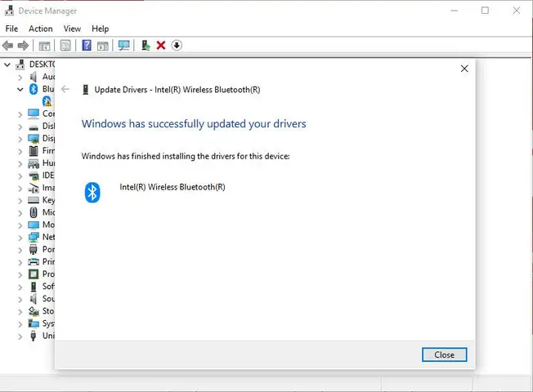The width and height of the screenshot is (533, 392).
Task: Expand the Keyboards category
Action: coord(20,201)
